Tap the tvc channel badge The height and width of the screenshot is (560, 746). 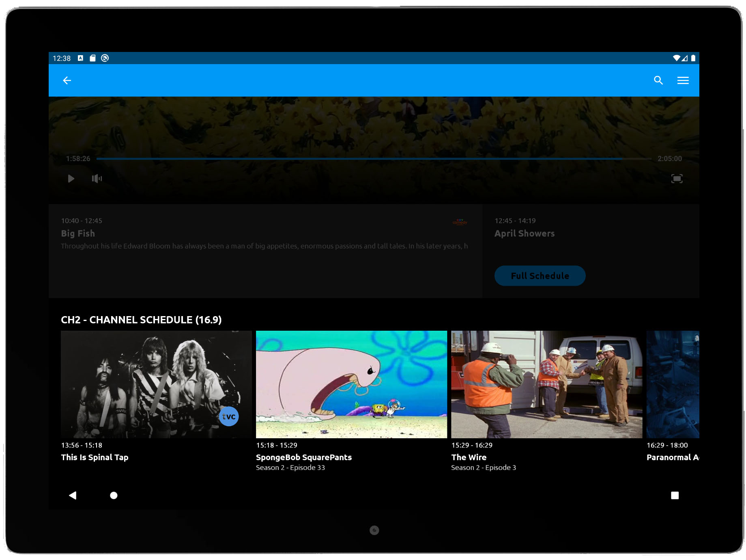tap(229, 416)
